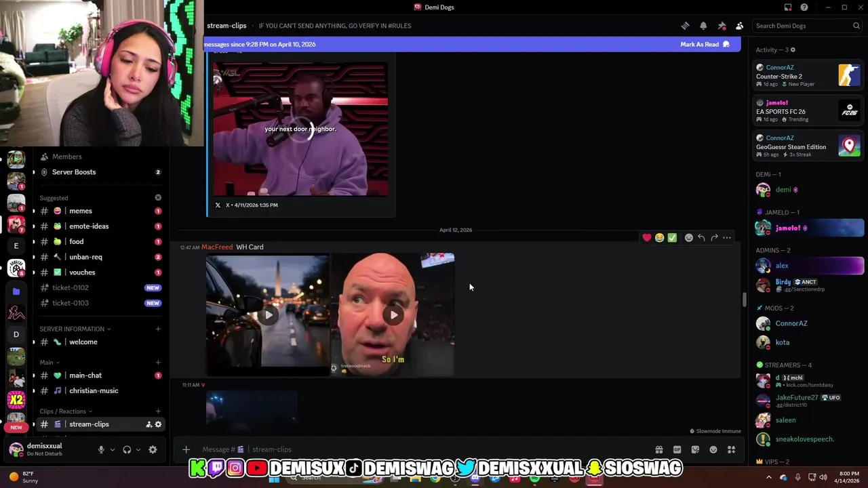
Task: Open Activity section settings gear
Action: click(793, 49)
